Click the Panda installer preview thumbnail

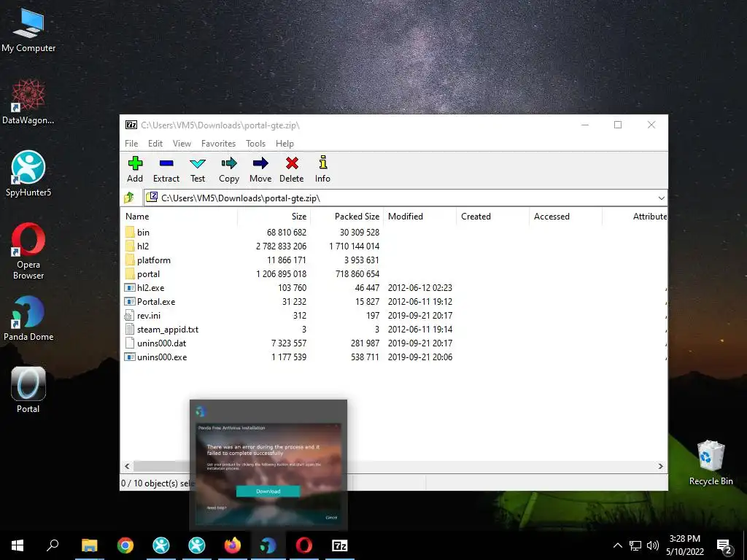coord(268,464)
